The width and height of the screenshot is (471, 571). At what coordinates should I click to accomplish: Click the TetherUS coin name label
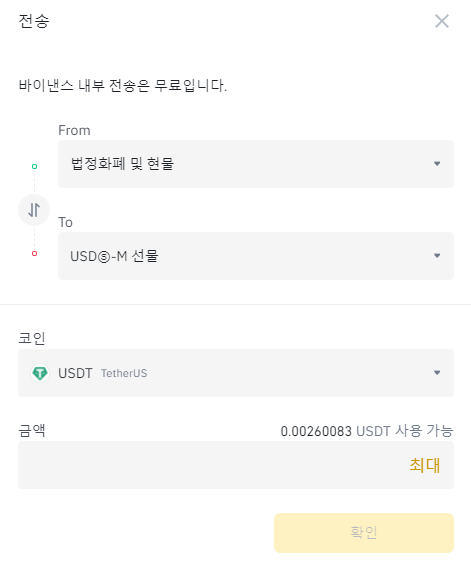(124, 373)
